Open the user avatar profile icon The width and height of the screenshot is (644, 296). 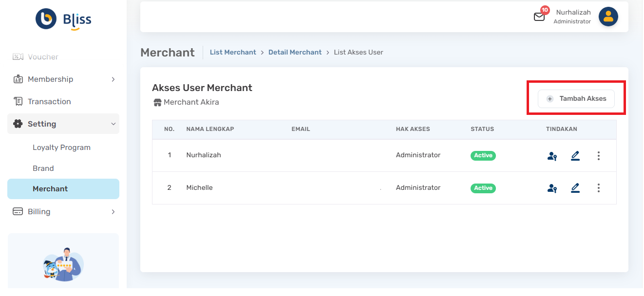pyautogui.click(x=608, y=17)
